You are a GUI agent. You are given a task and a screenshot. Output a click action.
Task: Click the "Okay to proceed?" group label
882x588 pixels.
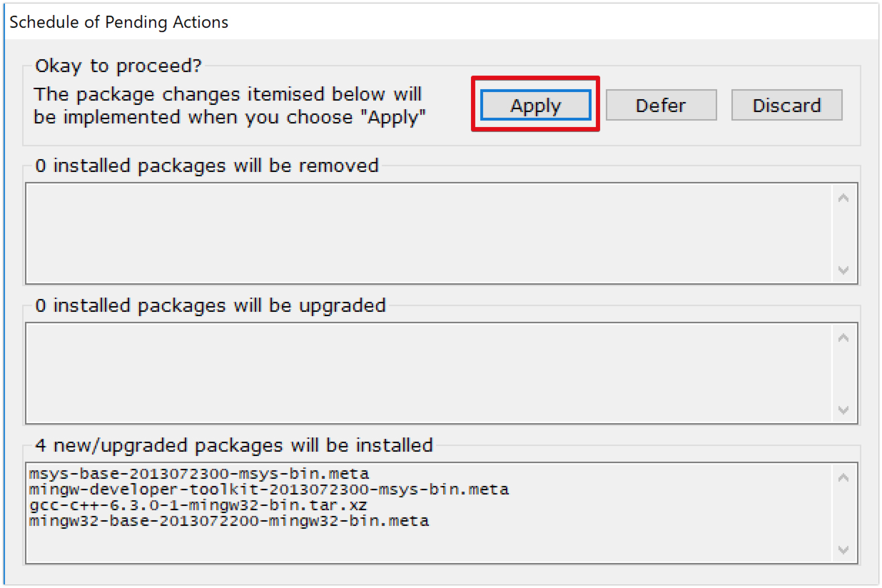pos(118,66)
